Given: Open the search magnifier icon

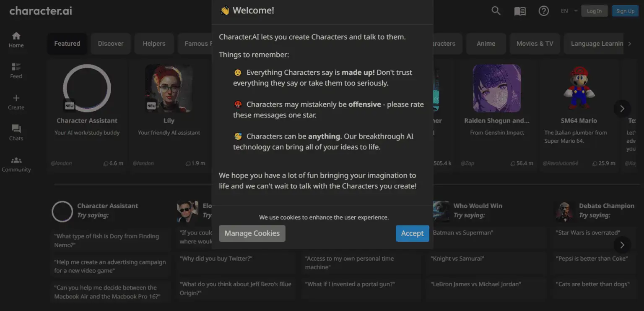Looking at the screenshot, I should (x=496, y=11).
